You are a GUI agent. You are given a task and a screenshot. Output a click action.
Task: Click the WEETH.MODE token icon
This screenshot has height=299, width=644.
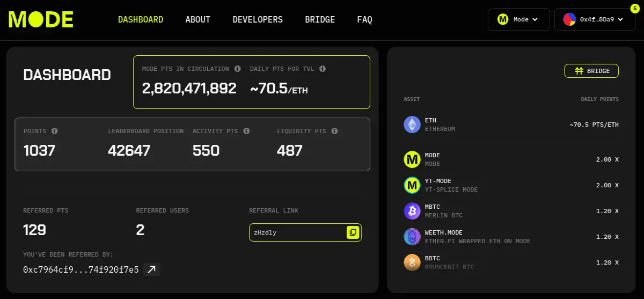[412, 237]
